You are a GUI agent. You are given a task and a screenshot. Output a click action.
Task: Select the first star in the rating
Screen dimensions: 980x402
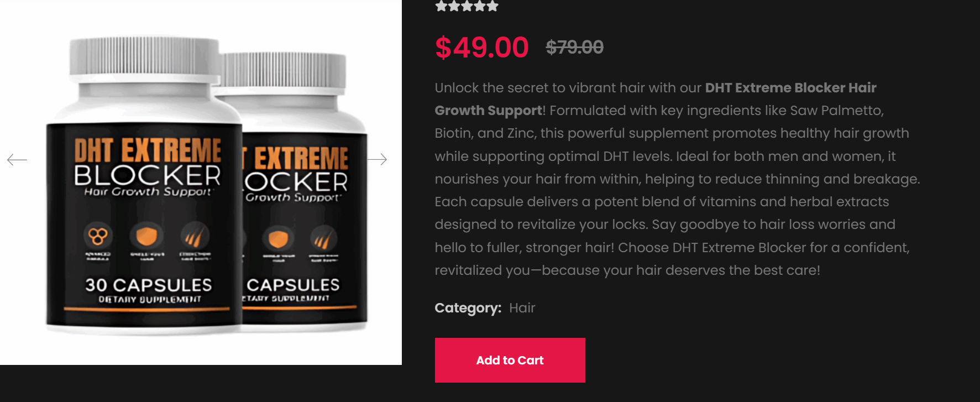[x=441, y=6]
